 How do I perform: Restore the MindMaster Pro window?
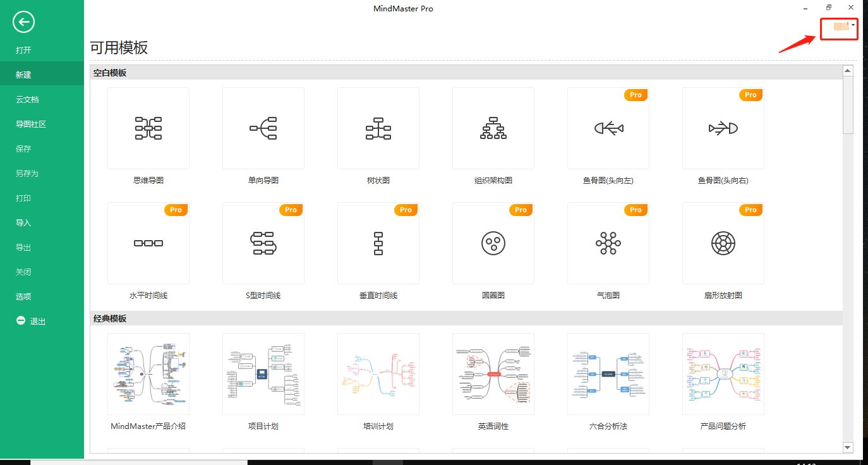tap(828, 8)
